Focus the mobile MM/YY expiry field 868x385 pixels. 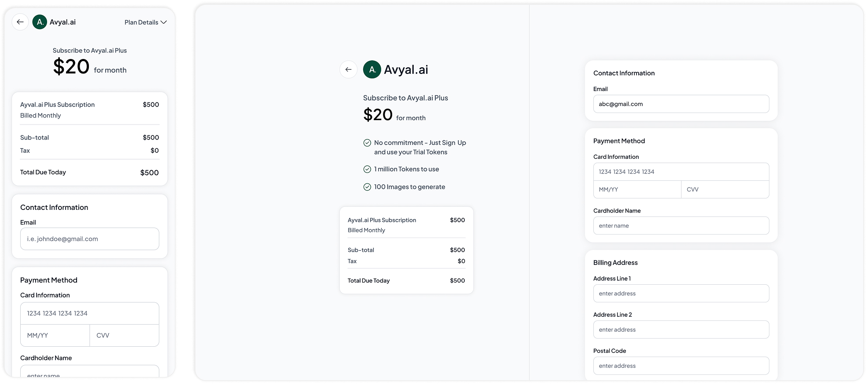point(55,335)
